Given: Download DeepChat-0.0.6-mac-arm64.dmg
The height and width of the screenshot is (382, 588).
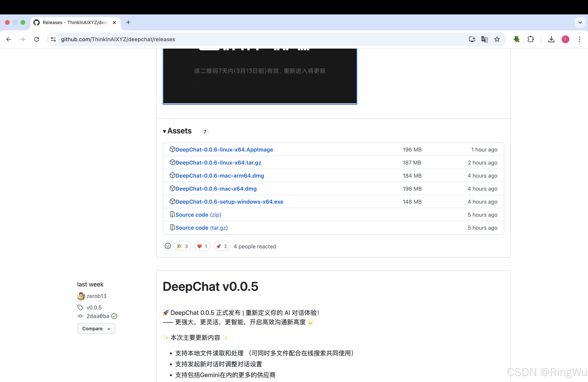Looking at the screenshot, I should point(220,176).
